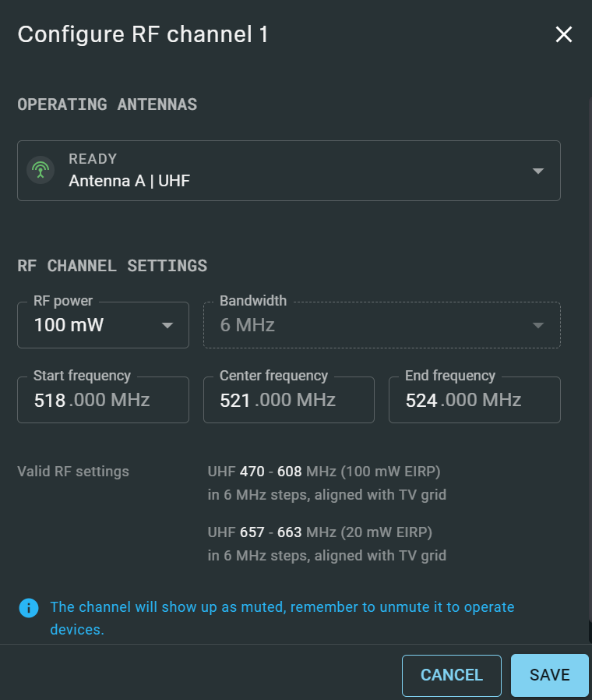
Task: Click the UHF 657 - 663 MHz range text
Action: pyautogui.click(x=319, y=532)
